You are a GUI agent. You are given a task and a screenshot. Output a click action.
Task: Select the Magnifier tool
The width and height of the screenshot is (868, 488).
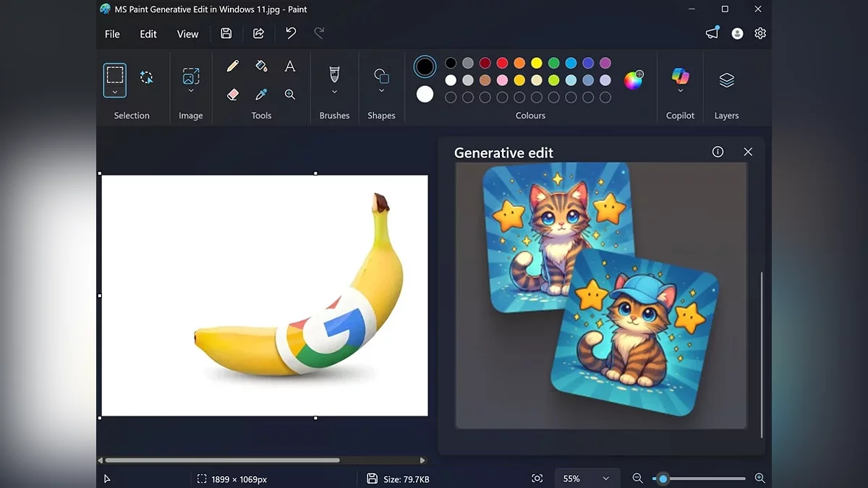click(290, 95)
